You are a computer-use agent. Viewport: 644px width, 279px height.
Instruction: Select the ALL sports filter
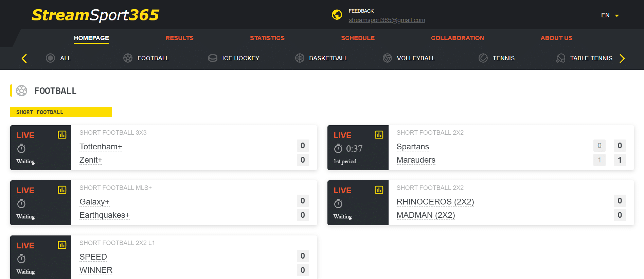58,58
